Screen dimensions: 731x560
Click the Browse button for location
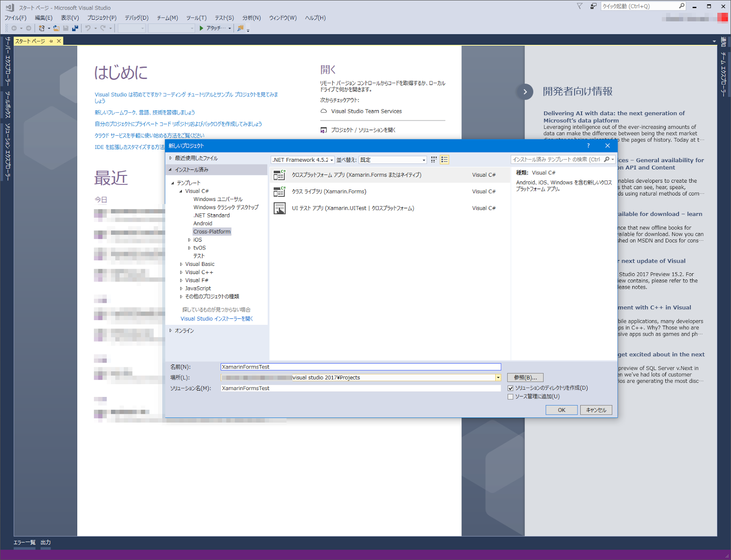click(x=525, y=378)
